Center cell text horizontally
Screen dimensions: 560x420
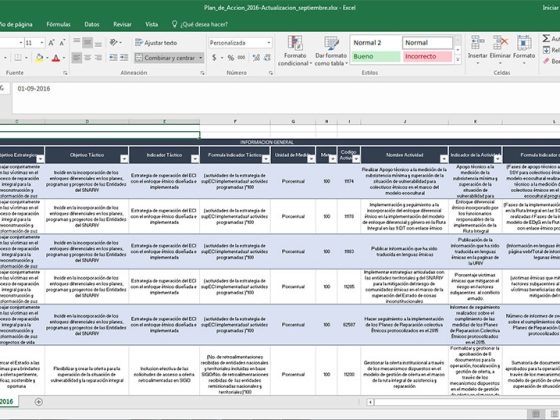coord(87,58)
